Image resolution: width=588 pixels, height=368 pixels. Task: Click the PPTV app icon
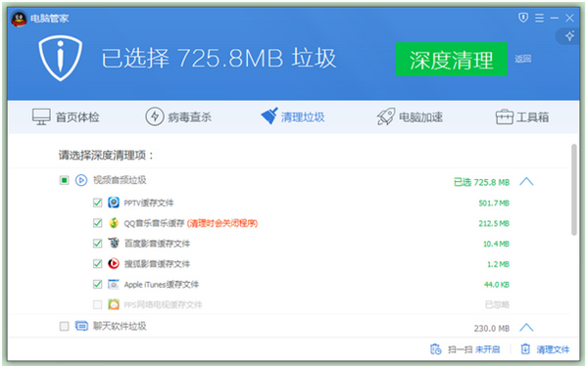pos(114,203)
